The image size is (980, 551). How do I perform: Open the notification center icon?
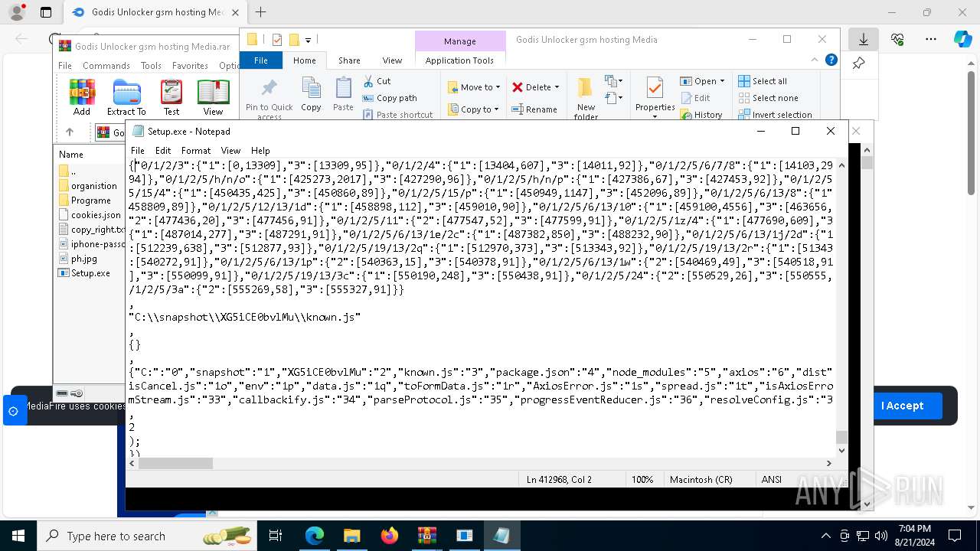tap(955, 536)
